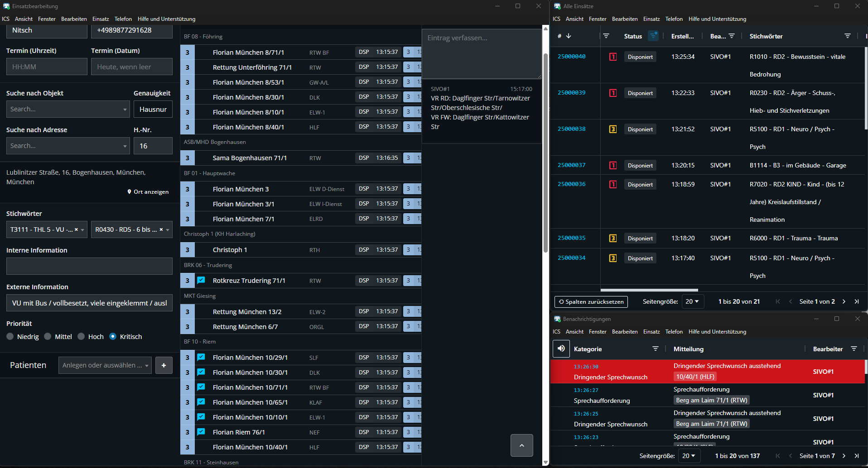Click the plus button to add patient
Image resolution: width=868 pixels, height=468 pixels.
(x=164, y=365)
